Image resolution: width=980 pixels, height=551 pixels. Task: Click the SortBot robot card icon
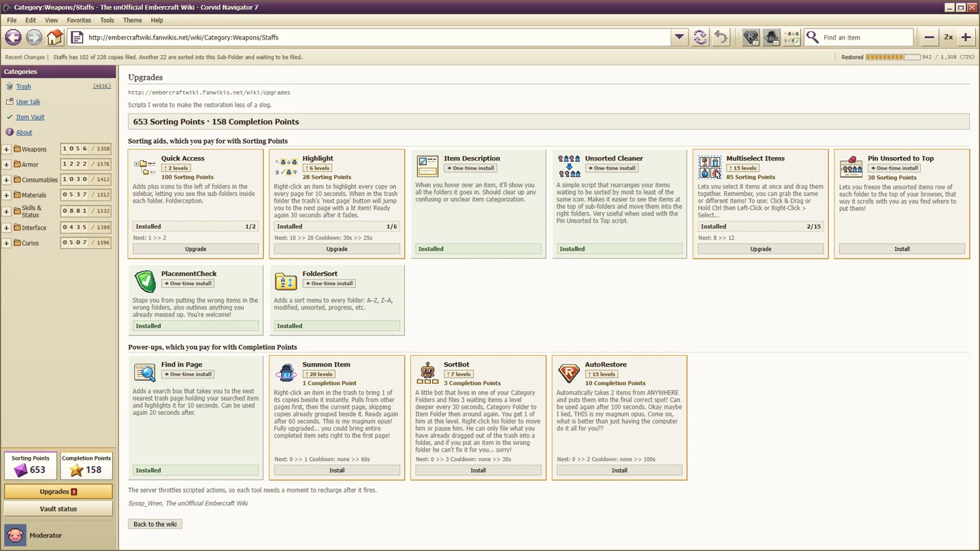tap(427, 372)
